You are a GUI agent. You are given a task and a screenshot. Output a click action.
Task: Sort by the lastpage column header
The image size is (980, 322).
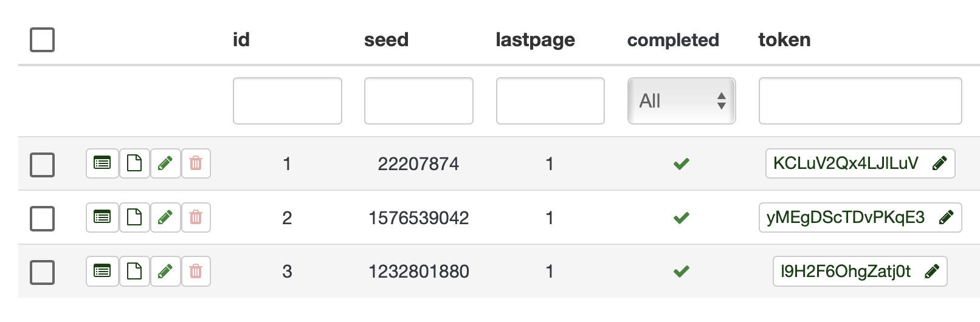(x=535, y=40)
